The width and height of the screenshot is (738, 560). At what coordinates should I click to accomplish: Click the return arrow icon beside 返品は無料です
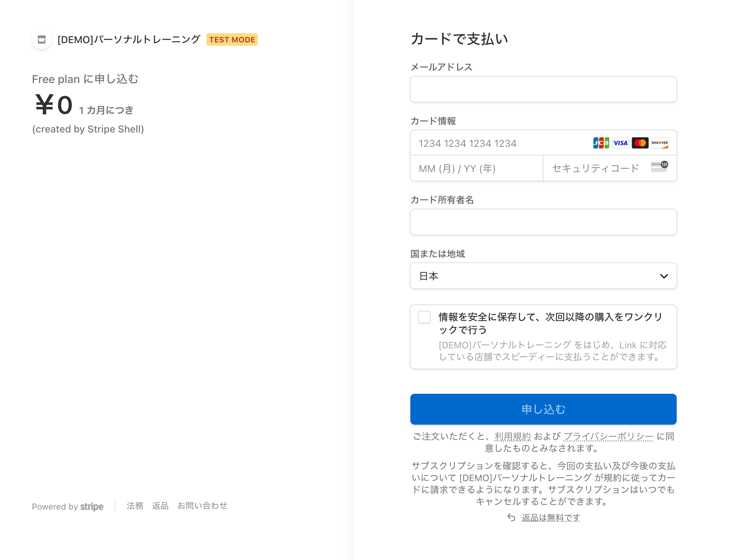(x=511, y=517)
